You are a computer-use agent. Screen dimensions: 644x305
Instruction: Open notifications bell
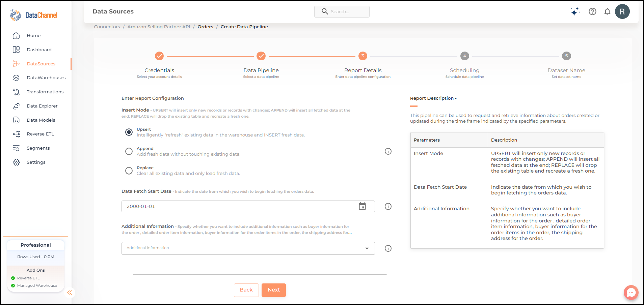coord(607,11)
